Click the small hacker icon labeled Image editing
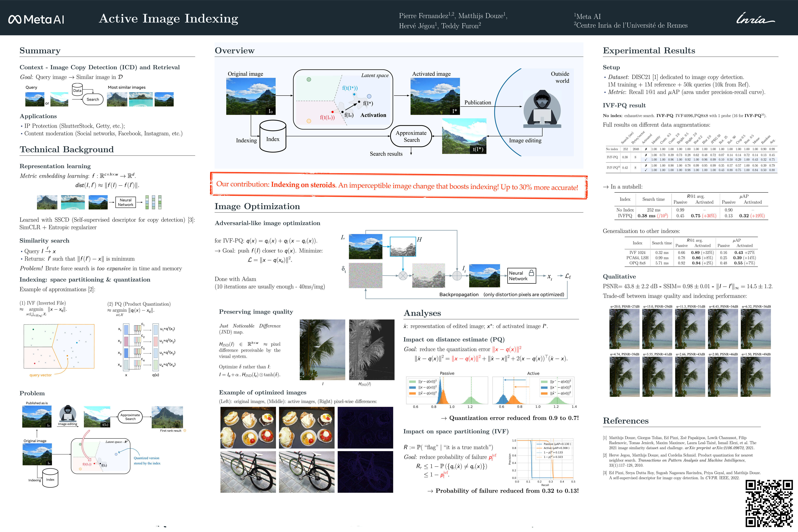This screenshot has width=798, height=532. click(x=68, y=414)
